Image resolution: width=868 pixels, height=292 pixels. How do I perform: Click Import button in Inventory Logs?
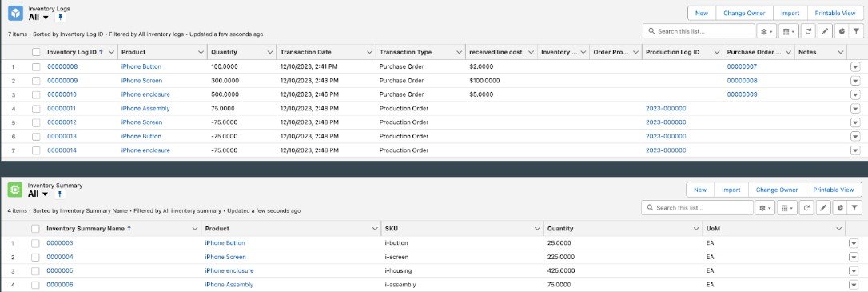(790, 14)
